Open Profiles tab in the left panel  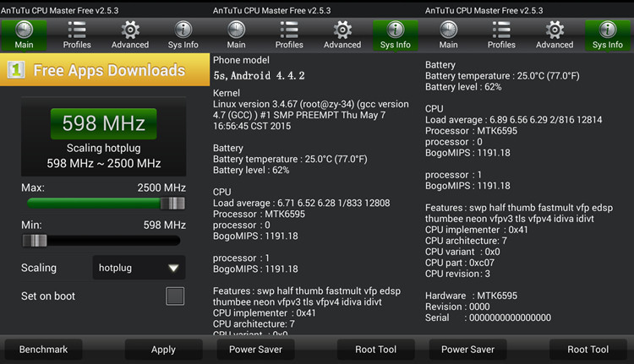tap(77, 35)
